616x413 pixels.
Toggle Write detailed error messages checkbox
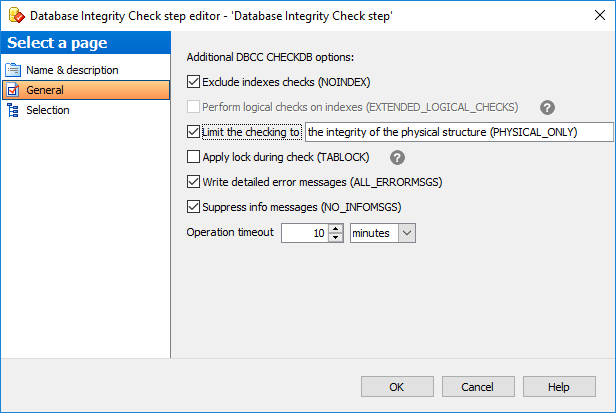point(193,182)
